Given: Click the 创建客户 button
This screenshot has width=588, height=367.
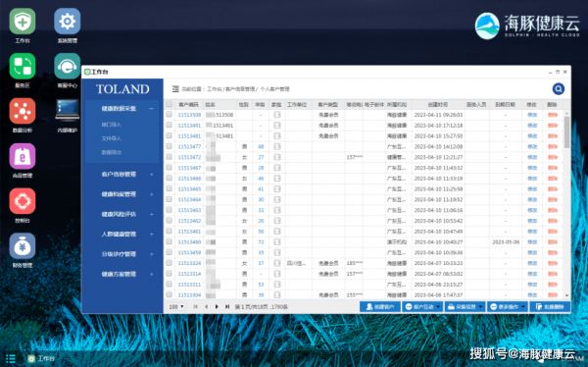Looking at the screenshot, I should tap(380, 307).
